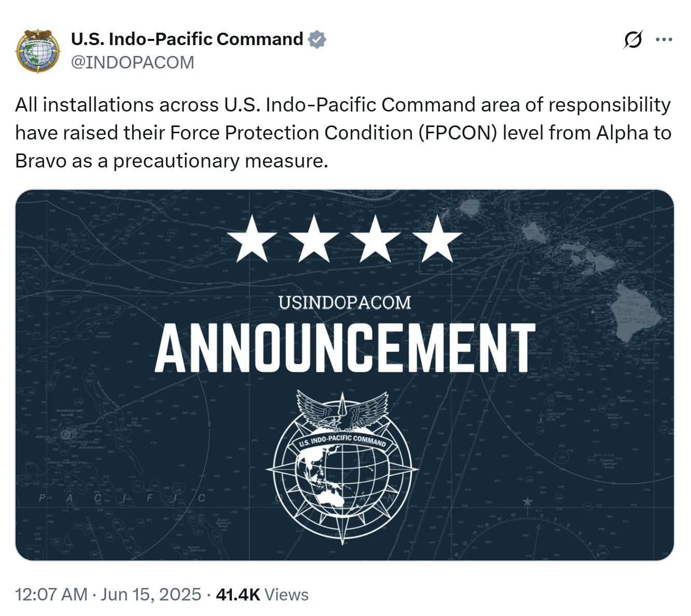
Task: Click the Jun 15, 2025 date
Action: click(150, 594)
